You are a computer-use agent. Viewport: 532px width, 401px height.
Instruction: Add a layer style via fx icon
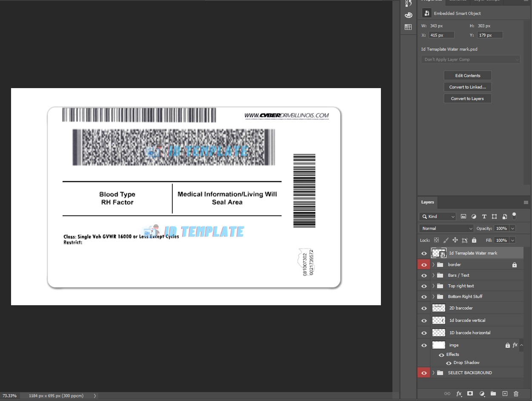459,394
